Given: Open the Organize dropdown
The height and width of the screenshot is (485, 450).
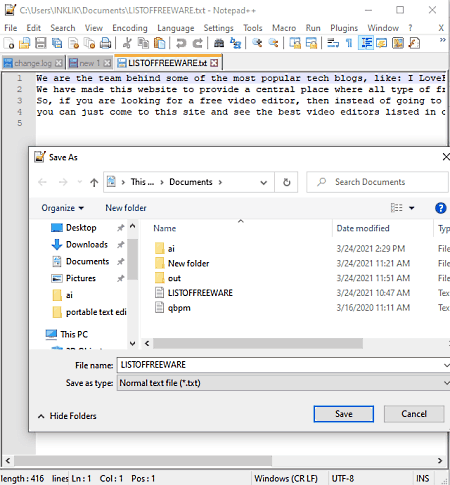Looking at the screenshot, I should click(x=62, y=208).
